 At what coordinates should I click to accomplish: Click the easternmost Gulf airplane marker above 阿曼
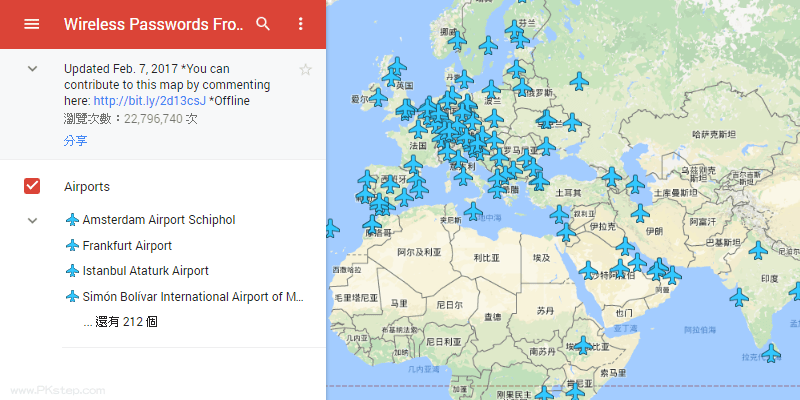coord(672,275)
